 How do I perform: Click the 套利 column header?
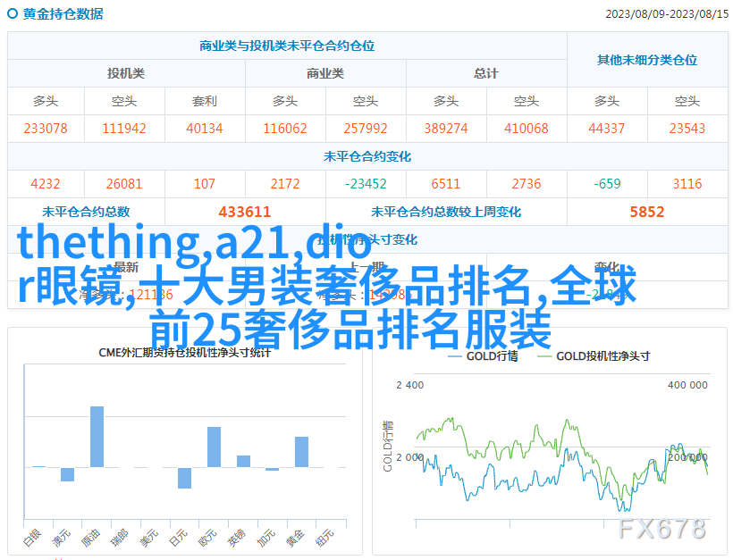205,101
